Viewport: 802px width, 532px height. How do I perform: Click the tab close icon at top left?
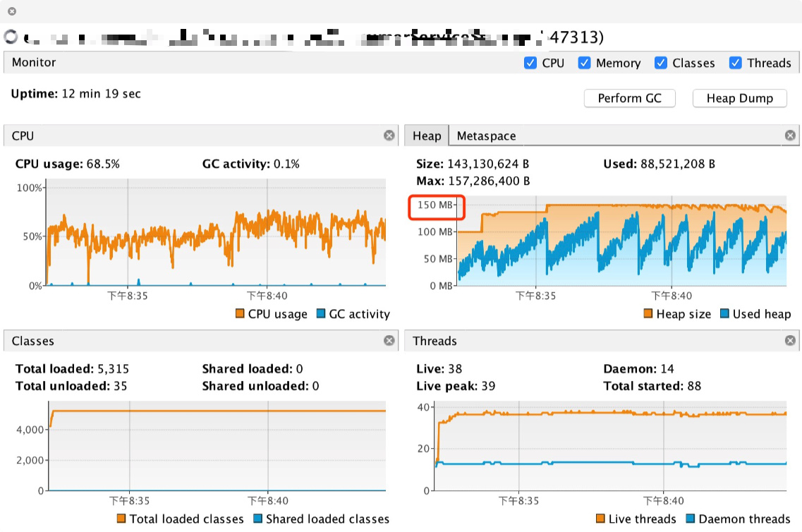[12, 11]
